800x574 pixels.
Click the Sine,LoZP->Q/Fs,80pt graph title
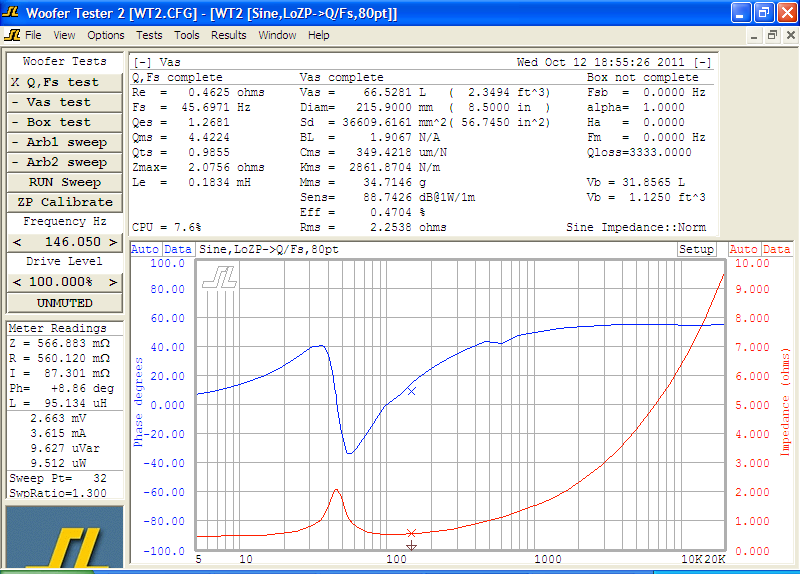269,249
